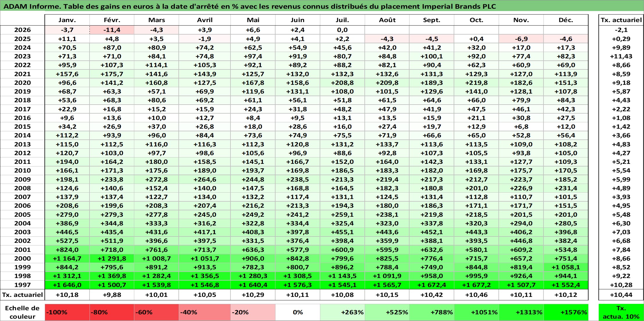
Task: Select the 'Tx. actua. 10%' green swatch
Action: (621, 312)
